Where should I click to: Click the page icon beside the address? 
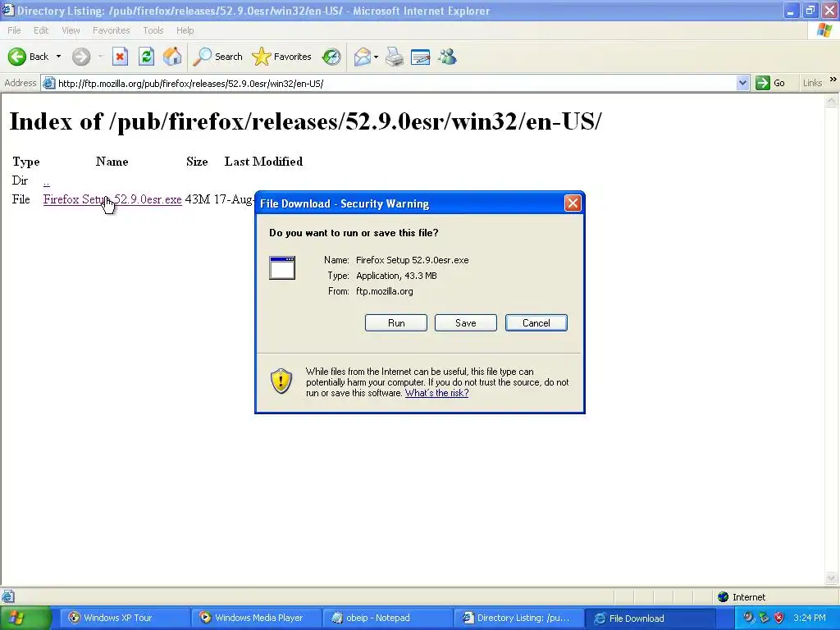coord(48,83)
